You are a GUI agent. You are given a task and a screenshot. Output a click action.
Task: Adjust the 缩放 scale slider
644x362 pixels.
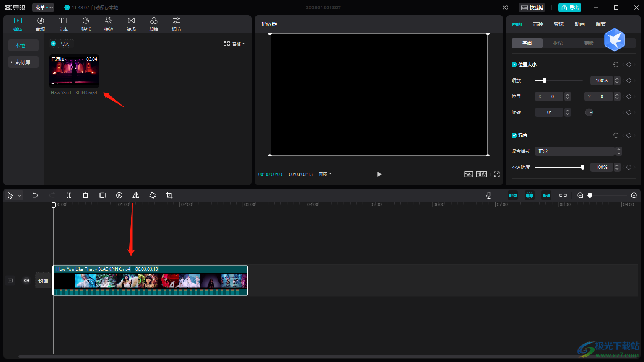coord(559,80)
